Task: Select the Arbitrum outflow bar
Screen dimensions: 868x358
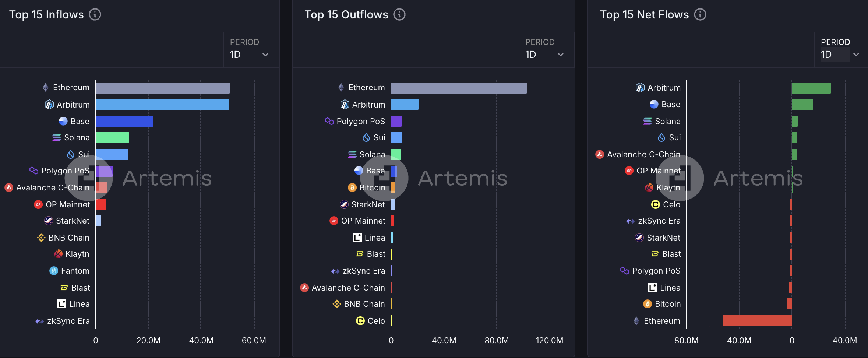Action: (x=405, y=104)
